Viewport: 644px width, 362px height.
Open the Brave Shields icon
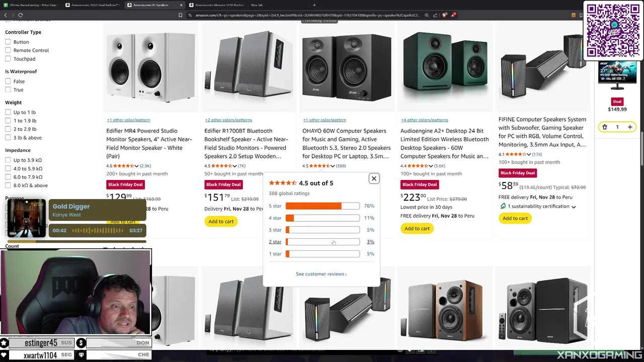[x=444, y=15]
